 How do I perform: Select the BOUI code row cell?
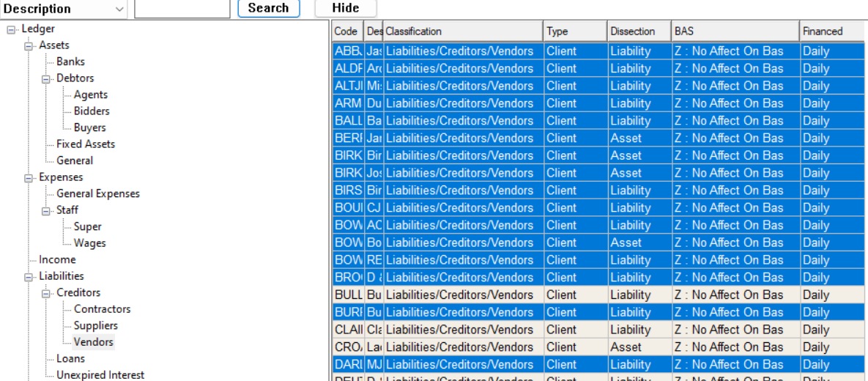click(348, 207)
